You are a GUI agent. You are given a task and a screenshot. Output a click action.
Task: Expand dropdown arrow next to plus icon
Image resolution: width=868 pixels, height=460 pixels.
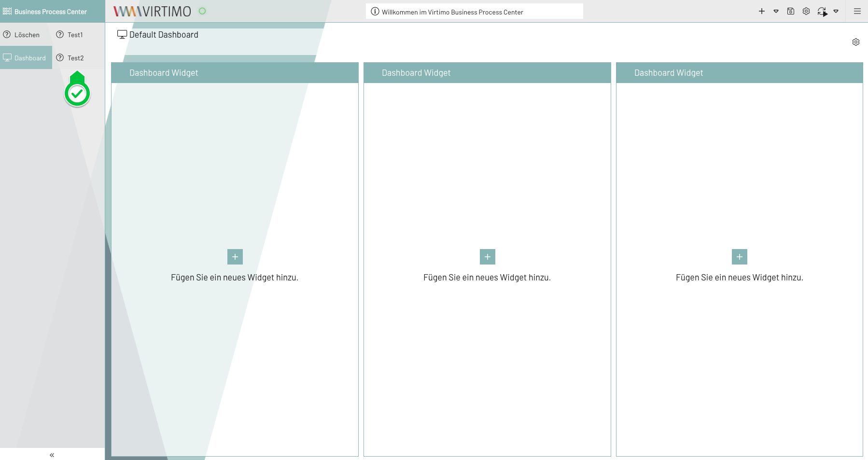(x=776, y=11)
